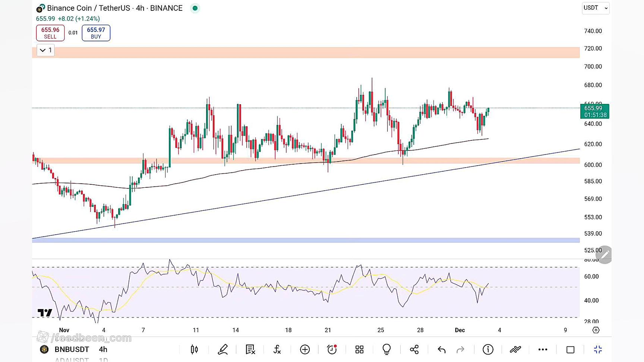
Task: Click the blue support zone near 530
Action: tap(306, 240)
